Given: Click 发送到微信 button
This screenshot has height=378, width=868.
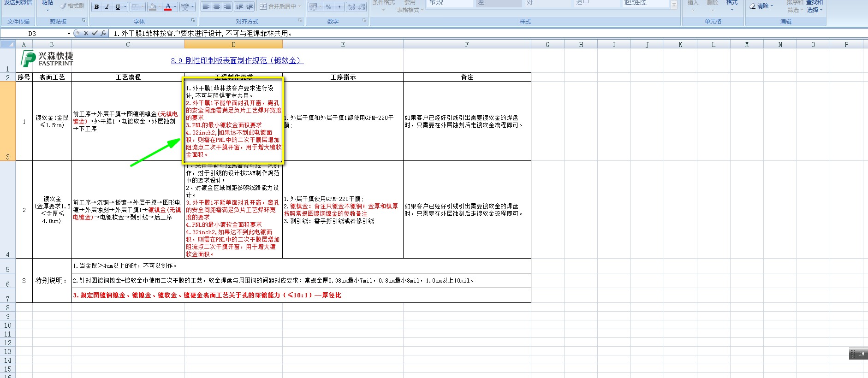Looking at the screenshot, I should pyautogui.click(x=18, y=3).
